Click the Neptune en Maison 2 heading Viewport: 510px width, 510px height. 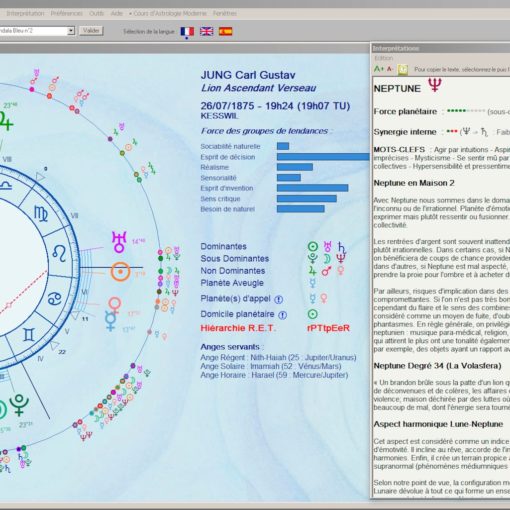414,183
